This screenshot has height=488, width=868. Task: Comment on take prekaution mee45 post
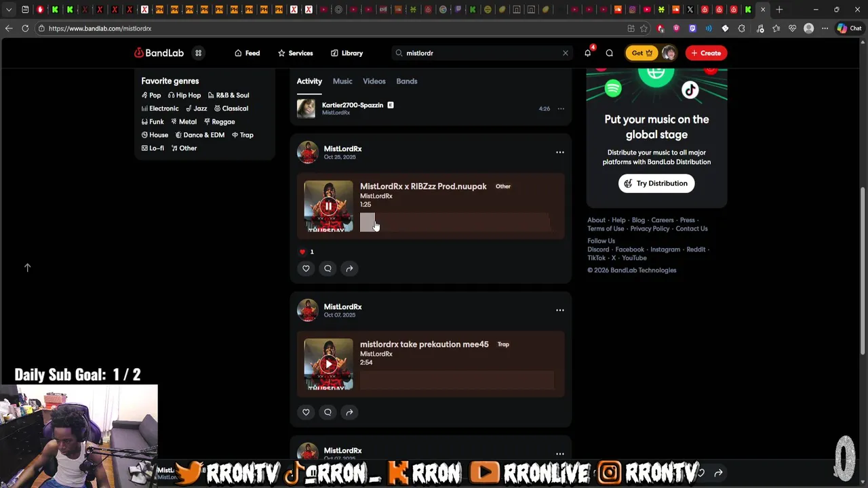click(x=328, y=412)
